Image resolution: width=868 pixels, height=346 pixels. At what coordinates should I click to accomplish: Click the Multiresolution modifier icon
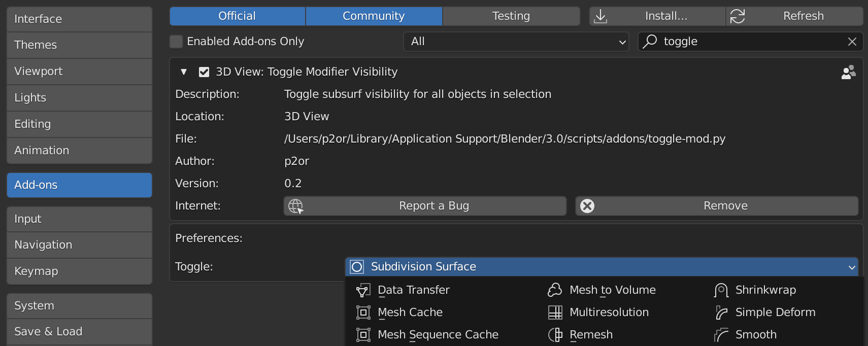[555, 313]
